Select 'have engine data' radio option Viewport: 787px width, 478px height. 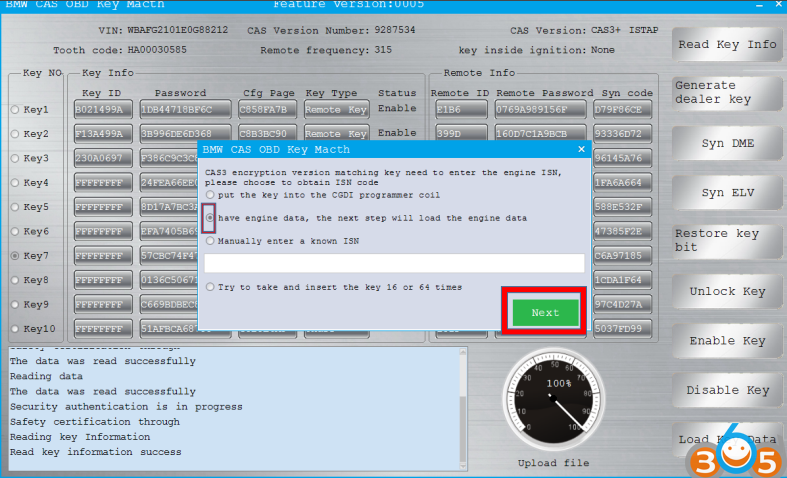point(210,217)
